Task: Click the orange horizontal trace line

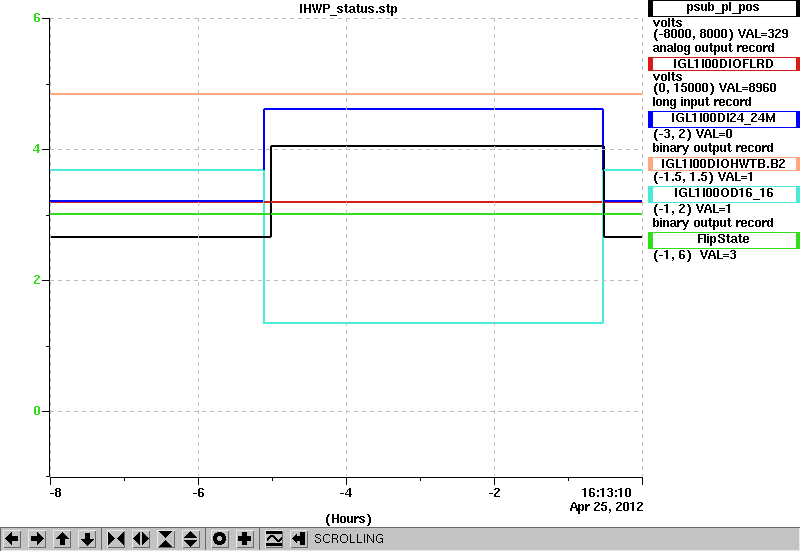Action: coord(346,94)
